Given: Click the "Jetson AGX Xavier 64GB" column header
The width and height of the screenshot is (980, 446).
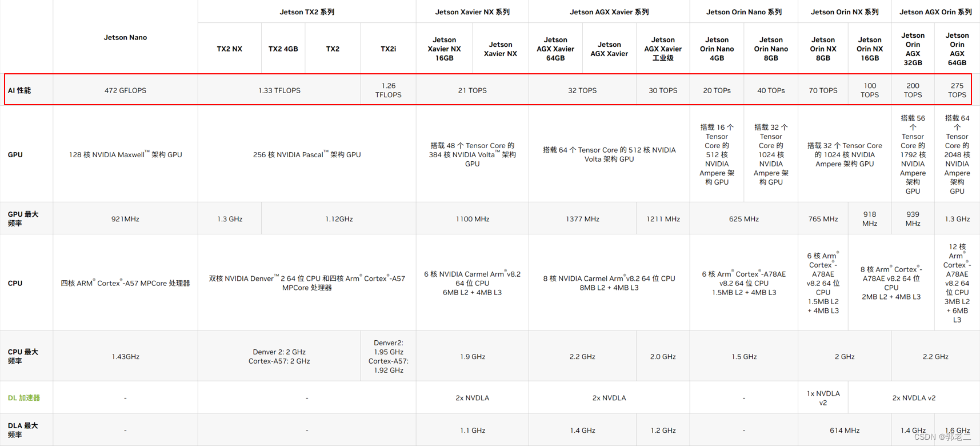Looking at the screenshot, I should click(555, 49).
